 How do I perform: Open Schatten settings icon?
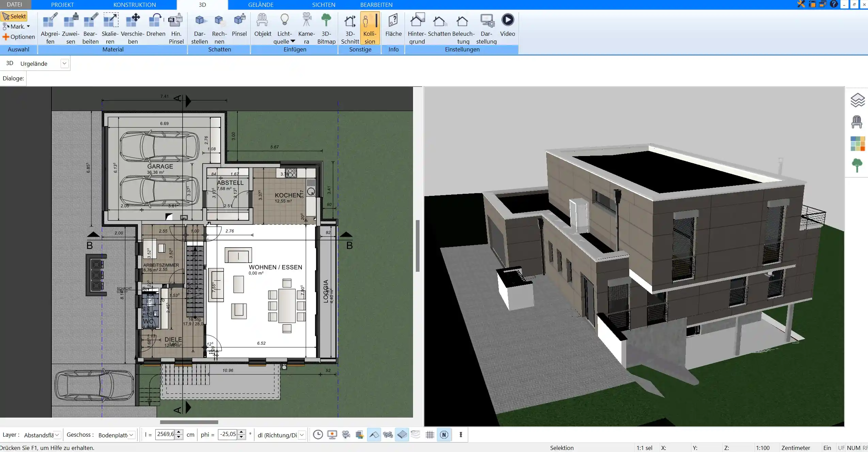(x=439, y=25)
